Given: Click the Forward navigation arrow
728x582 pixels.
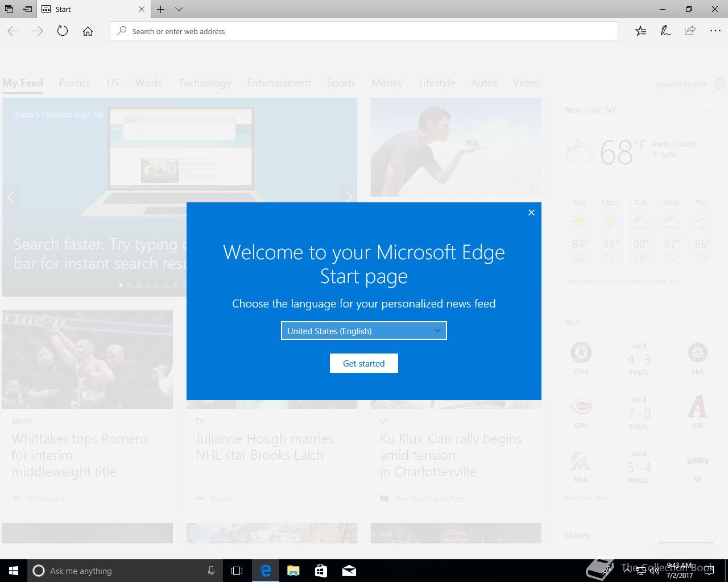Looking at the screenshot, I should pos(38,31).
